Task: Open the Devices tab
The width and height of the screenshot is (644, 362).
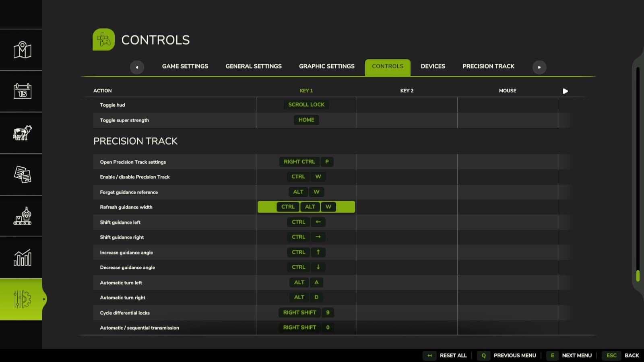Action: (433, 66)
